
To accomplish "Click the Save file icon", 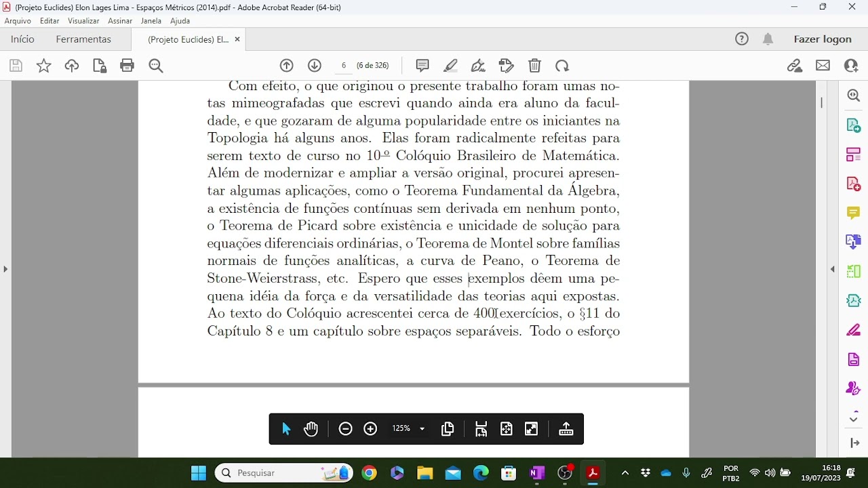I will pos(16,66).
